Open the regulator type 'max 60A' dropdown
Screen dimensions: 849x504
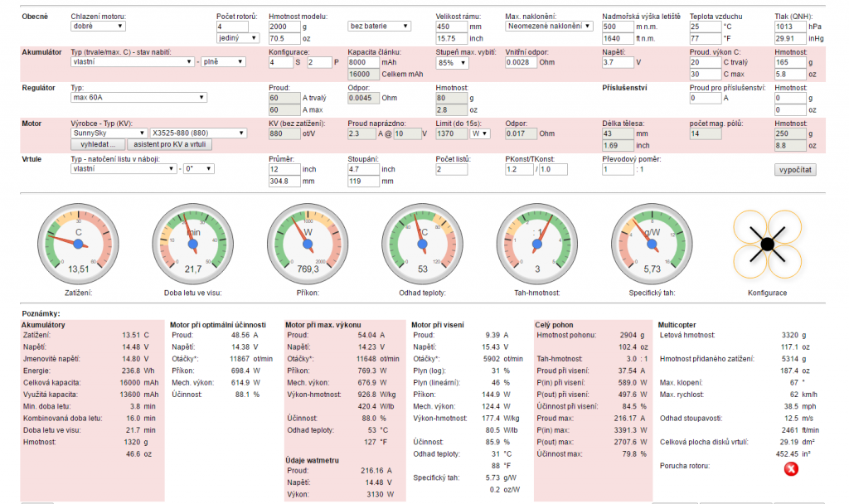(x=138, y=98)
